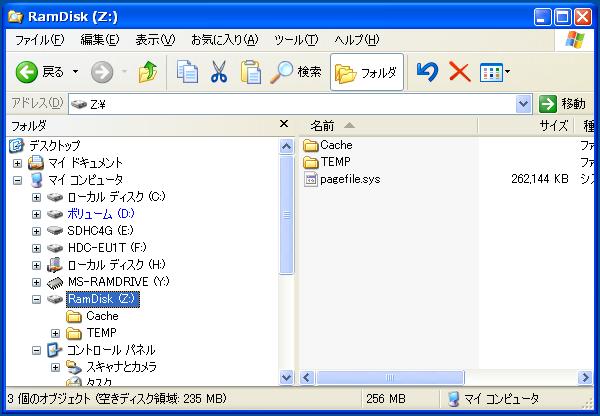Select HDC-EU1T (F:) drive in tree

107,248
